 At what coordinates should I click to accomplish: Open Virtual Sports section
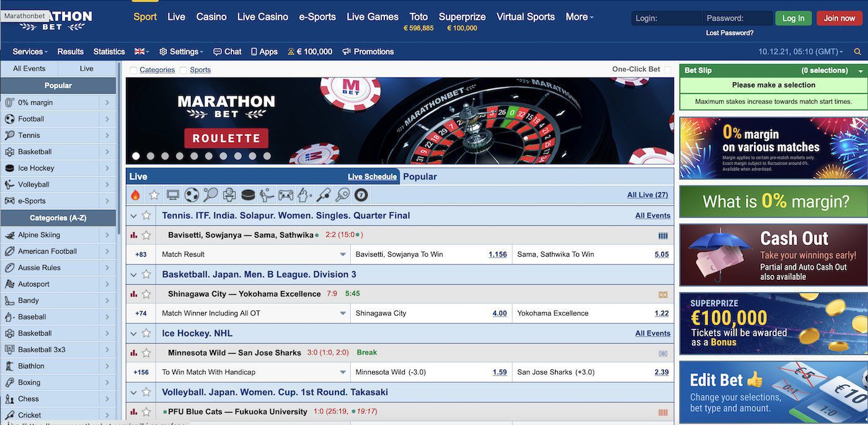526,17
